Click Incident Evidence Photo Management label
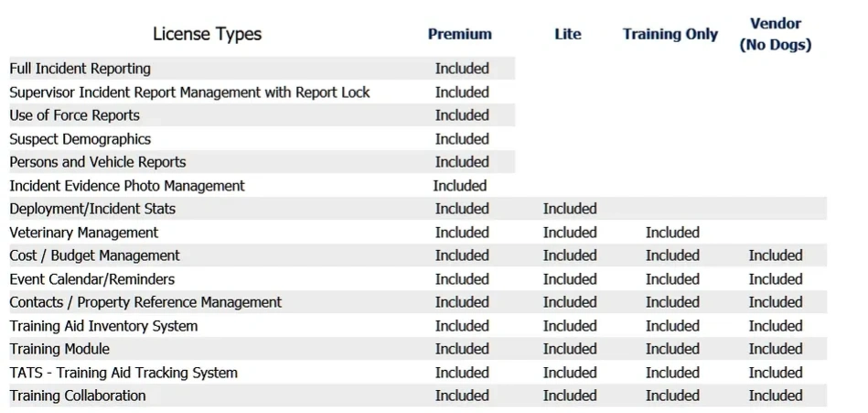Image resolution: width=868 pixels, height=413 pixels. [127, 186]
